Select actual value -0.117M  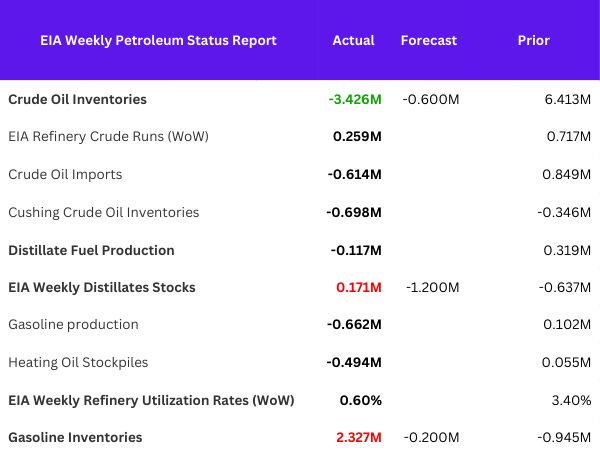click(x=356, y=250)
